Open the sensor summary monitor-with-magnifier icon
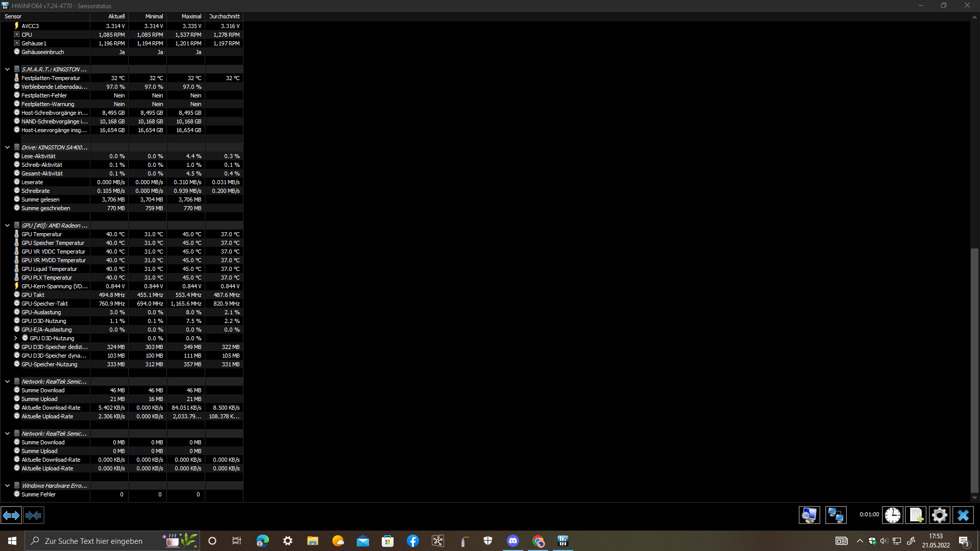This screenshot has width=980, height=551. pyautogui.click(x=809, y=515)
